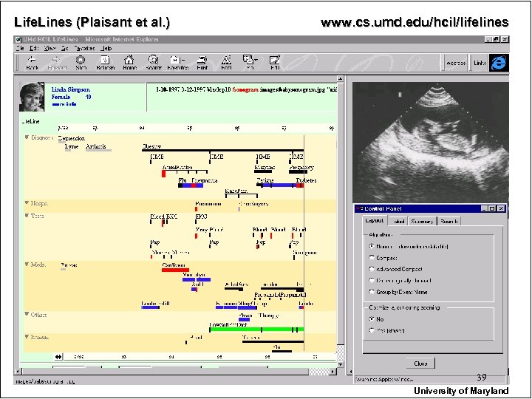Select the Normal layout algorithm radio button
This screenshot has height=399, width=532.
372,246
